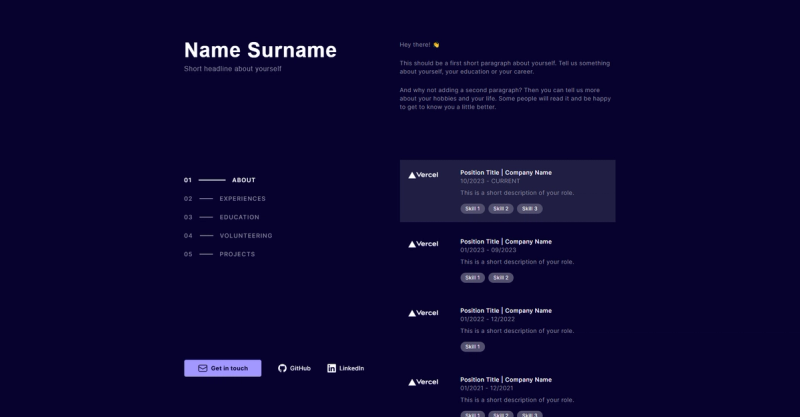Go to the 01 About section
This screenshot has width=800, height=417.
point(220,180)
